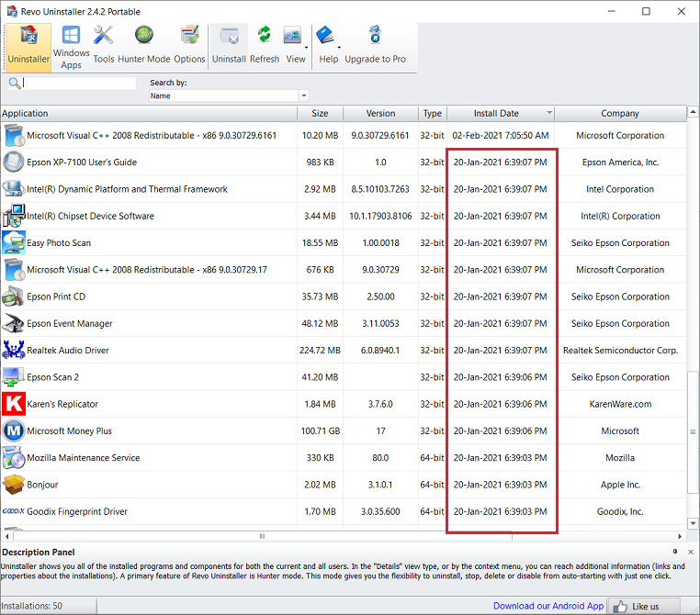The width and height of the screenshot is (700, 615).
Task: Expand the Search by Name combo box
Action: pyautogui.click(x=303, y=96)
